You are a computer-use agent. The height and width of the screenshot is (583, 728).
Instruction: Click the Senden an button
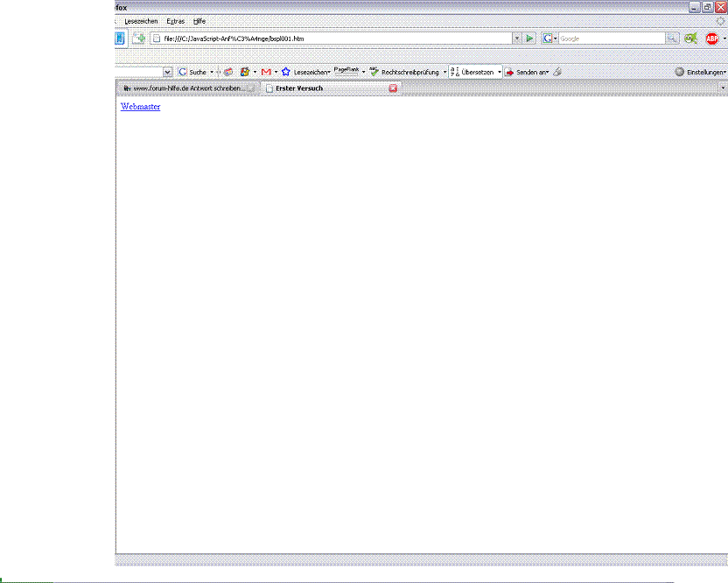pos(527,72)
